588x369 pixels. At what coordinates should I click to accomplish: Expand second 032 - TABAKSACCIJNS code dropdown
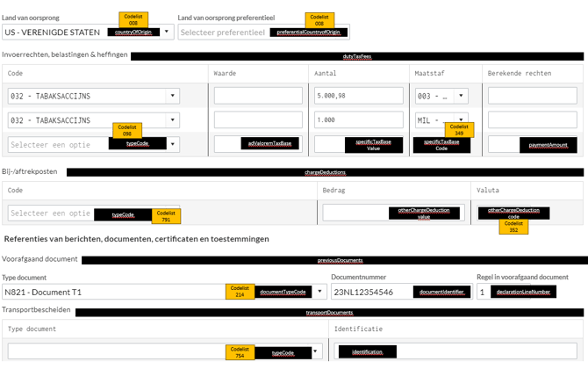173,120
